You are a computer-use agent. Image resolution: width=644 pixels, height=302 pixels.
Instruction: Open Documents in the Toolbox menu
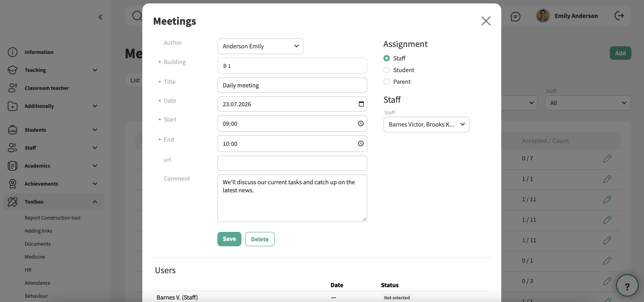(38, 244)
